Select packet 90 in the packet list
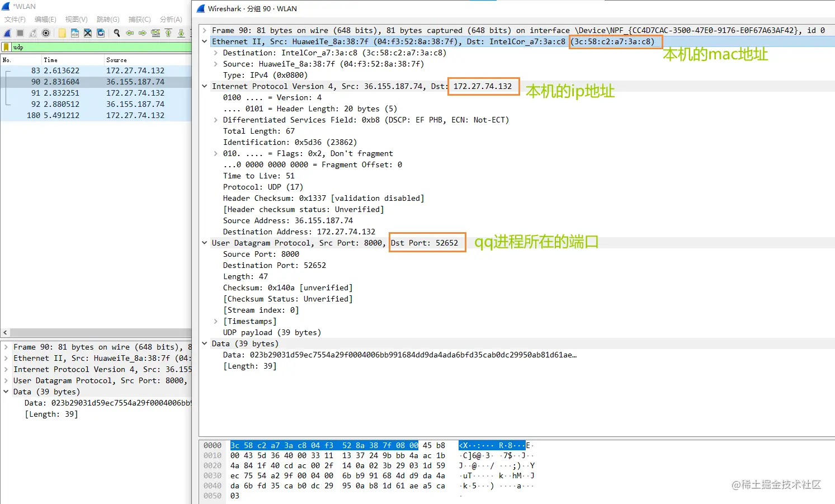The width and height of the screenshot is (835, 504). [96, 82]
